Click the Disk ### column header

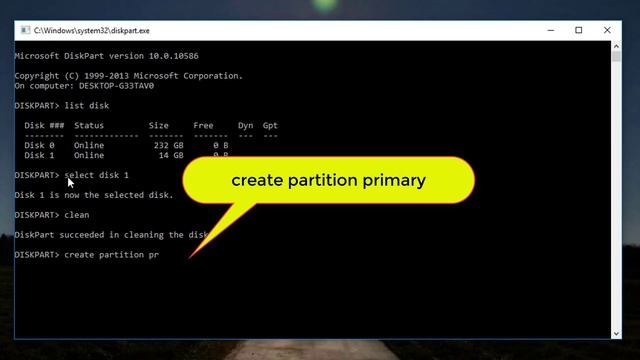click(x=44, y=125)
